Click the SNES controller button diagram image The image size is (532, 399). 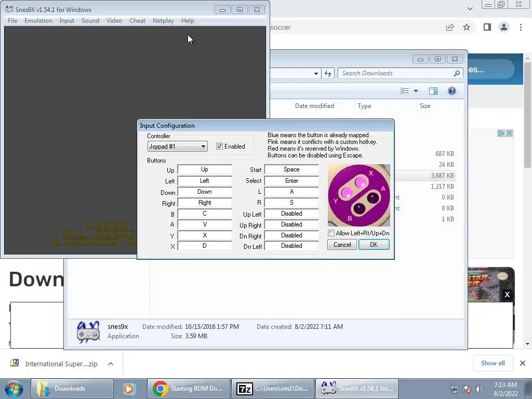coord(359,195)
